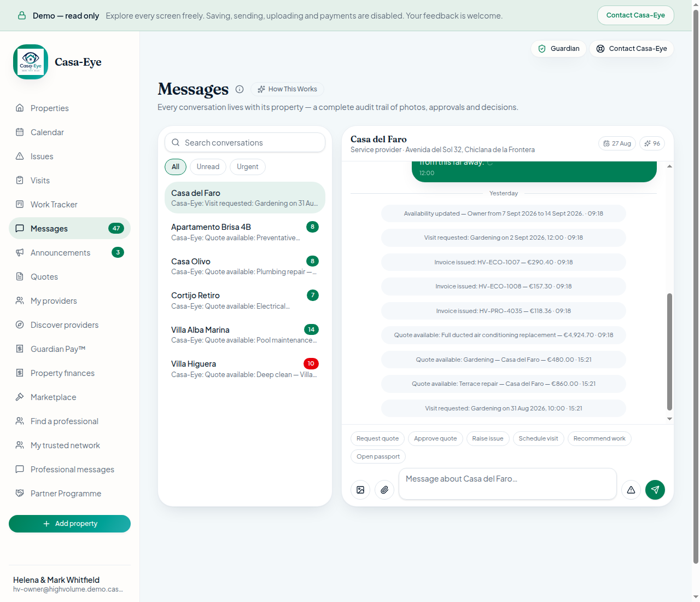Open the Cortijo Retiro conversation
Viewport: 700px width, 602px height.
pos(245,300)
